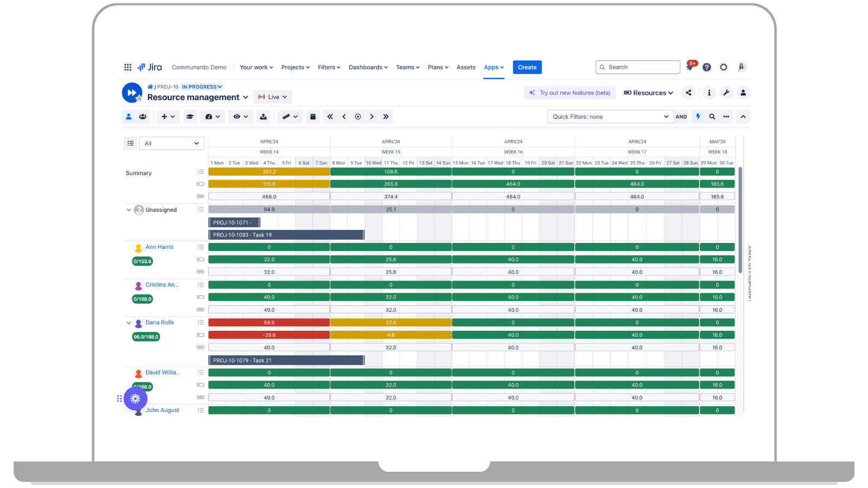Click the home icon in breadcrumb
Screen dimensions: 868x488
pyautogui.click(x=150, y=87)
